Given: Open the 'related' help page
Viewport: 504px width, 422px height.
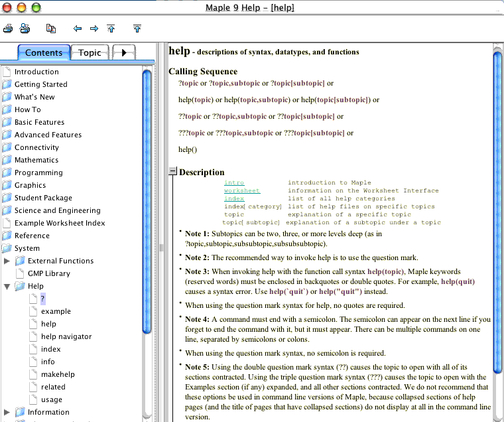Looking at the screenshot, I should 53,387.
